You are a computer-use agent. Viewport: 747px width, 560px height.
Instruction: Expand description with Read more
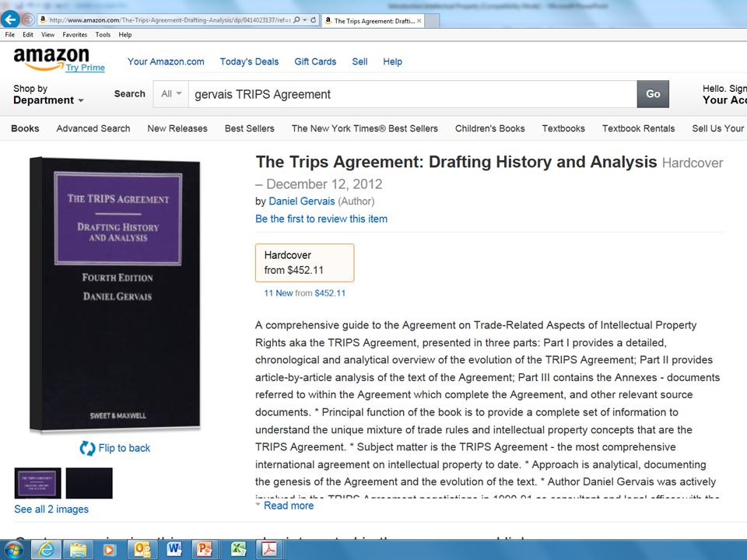coord(288,506)
